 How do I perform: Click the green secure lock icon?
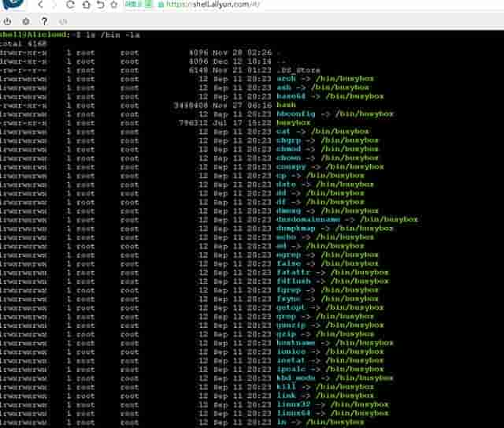pos(161,5)
